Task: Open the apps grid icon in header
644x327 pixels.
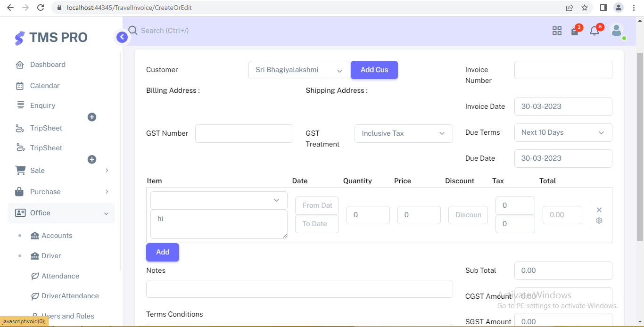Action: 557,31
